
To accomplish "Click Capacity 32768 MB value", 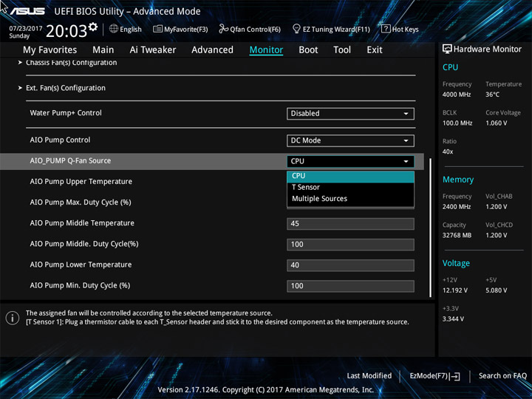I will (x=457, y=235).
